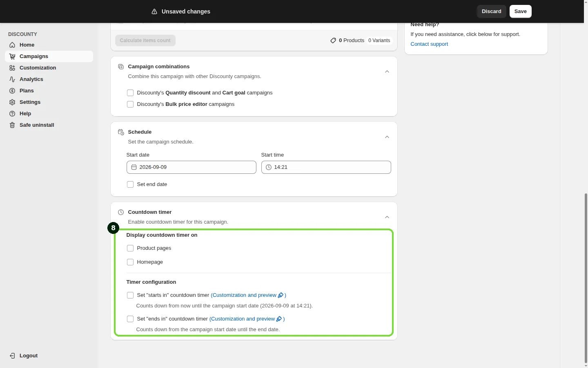Collapse the Countdown timer section
The image size is (588, 368).
[x=387, y=217]
